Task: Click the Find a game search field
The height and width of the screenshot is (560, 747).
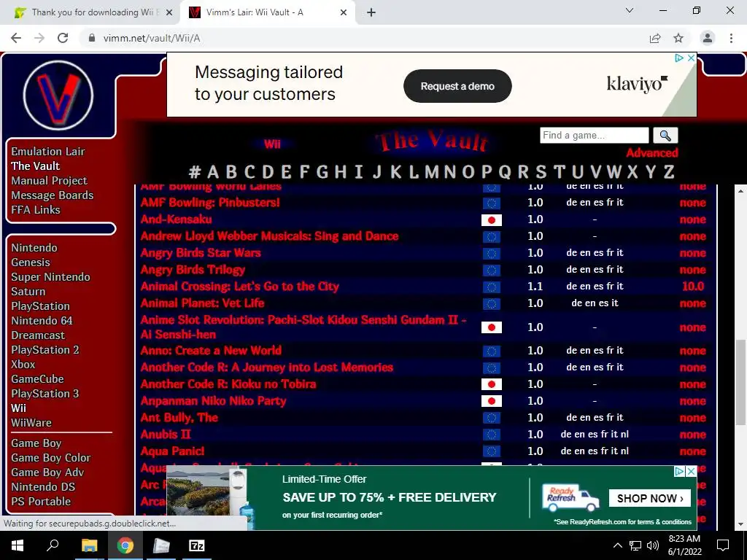Action: click(x=594, y=135)
